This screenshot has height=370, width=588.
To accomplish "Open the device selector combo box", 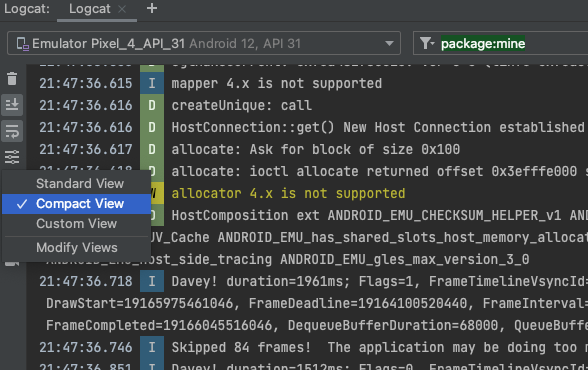I will [204, 43].
